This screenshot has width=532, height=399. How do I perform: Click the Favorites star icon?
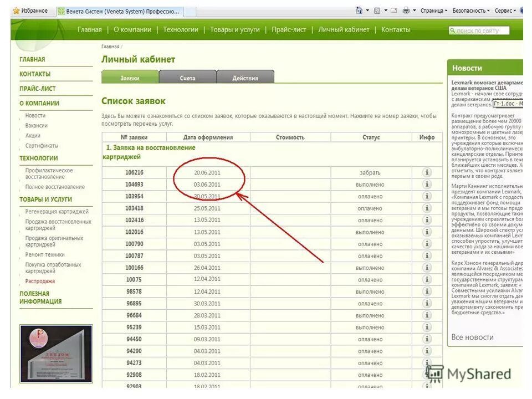pos(16,11)
